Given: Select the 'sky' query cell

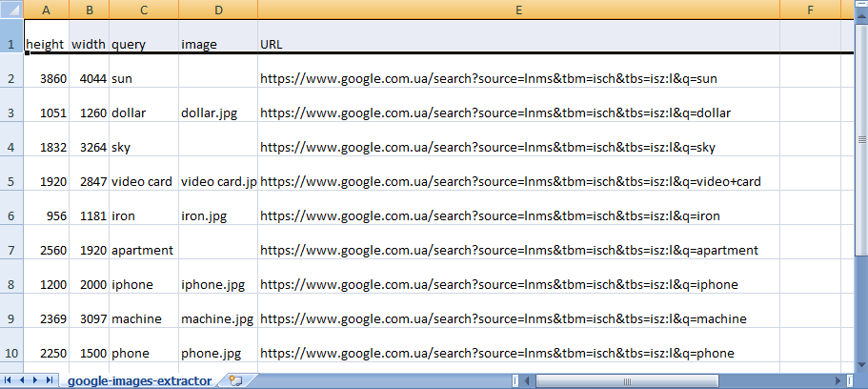Looking at the screenshot, I should click(144, 139).
